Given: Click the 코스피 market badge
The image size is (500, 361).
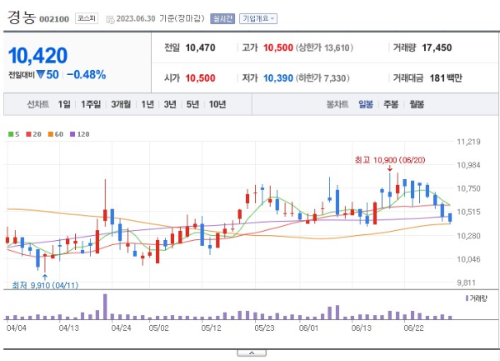Looking at the screenshot, I should pos(87,18).
